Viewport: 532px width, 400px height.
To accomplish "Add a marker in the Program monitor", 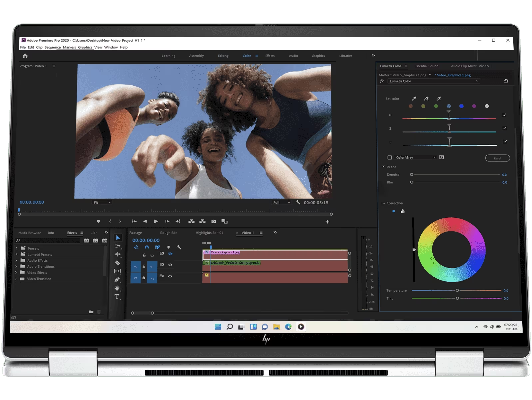I will (98, 221).
